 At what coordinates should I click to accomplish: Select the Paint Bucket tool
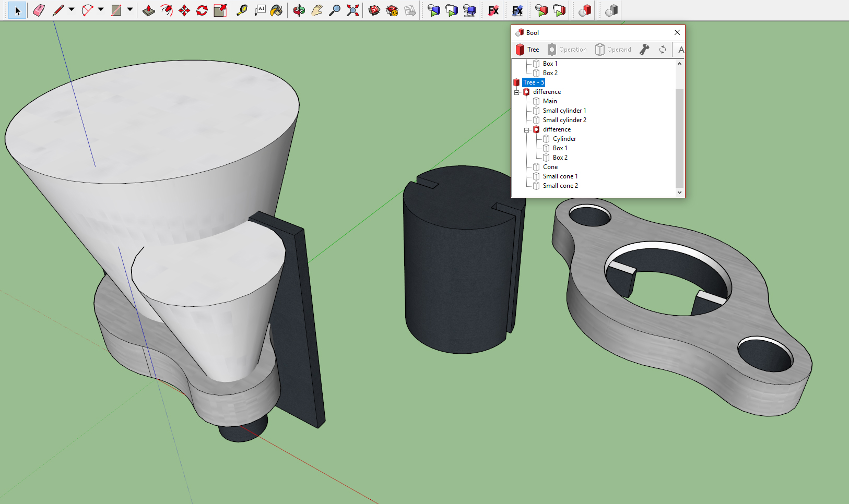(277, 10)
